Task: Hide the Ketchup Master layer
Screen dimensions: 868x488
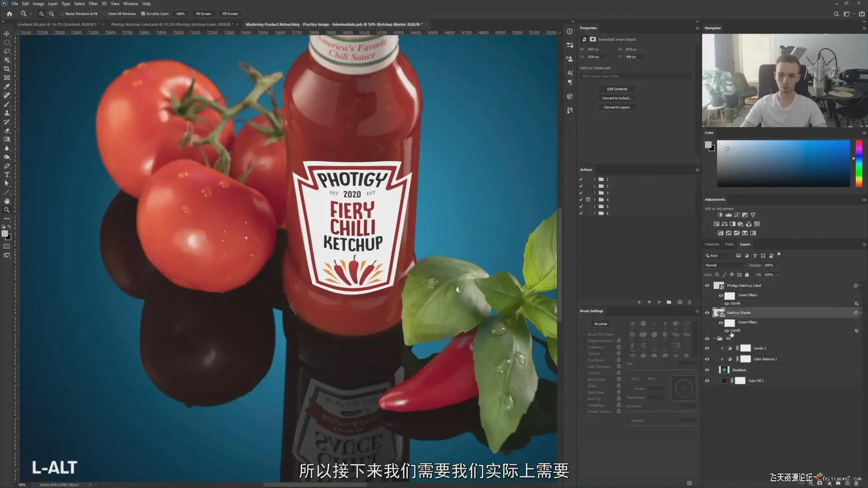Action: click(707, 313)
